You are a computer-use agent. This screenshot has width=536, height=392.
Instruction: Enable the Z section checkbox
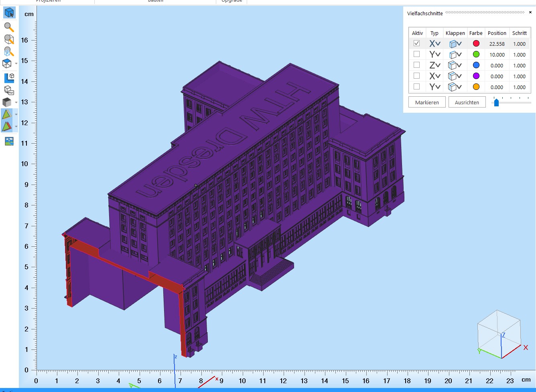coord(417,65)
